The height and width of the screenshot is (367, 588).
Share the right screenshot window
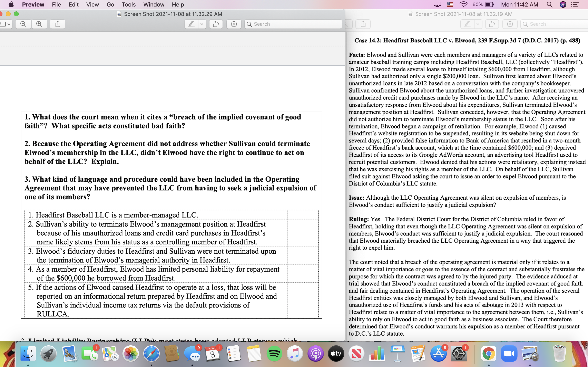click(x=363, y=24)
